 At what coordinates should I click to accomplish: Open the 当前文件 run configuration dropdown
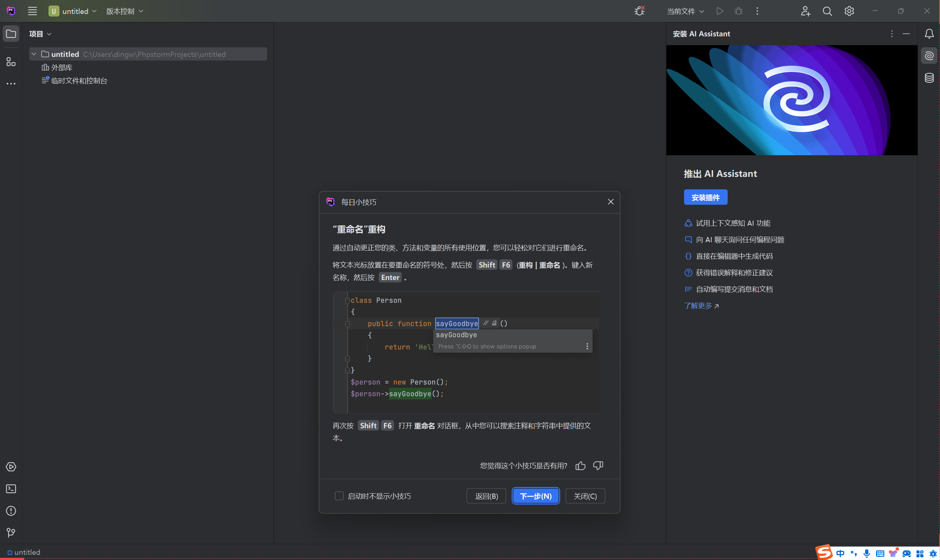point(685,11)
